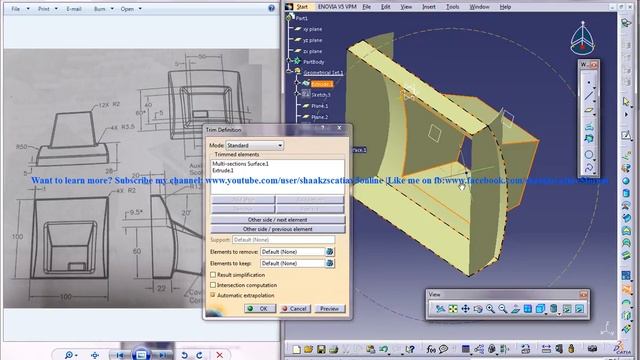This screenshot has width=640, height=360.
Task: Click the Undo arrow icon in CATIA toolbar
Action: tap(383, 349)
